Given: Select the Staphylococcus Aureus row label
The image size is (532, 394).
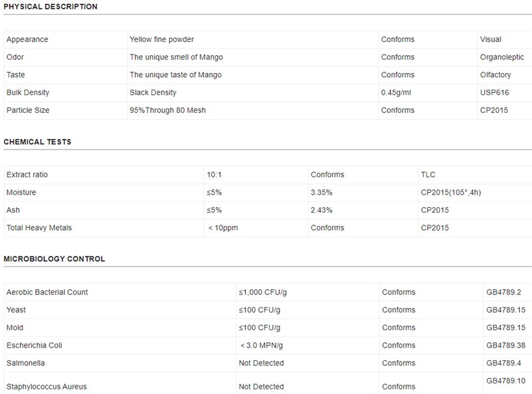Looking at the screenshot, I should (x=47, y=387).
